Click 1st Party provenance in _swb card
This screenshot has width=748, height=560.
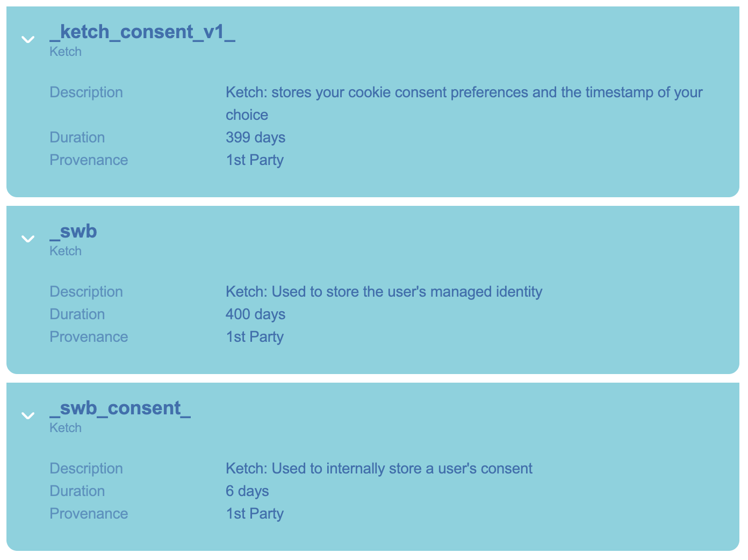click(255, 337)
